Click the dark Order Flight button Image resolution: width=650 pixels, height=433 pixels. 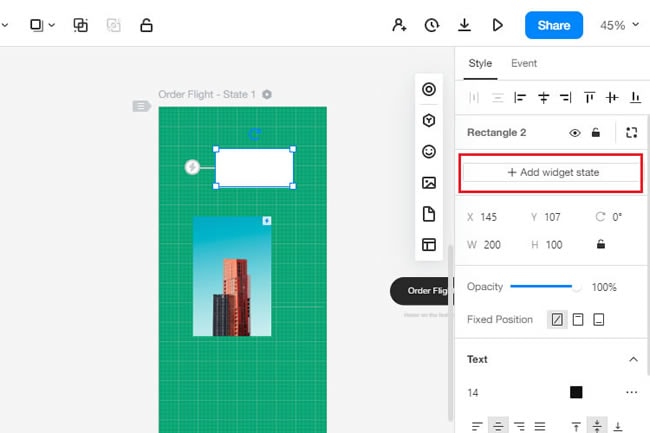tap(420, 291)
